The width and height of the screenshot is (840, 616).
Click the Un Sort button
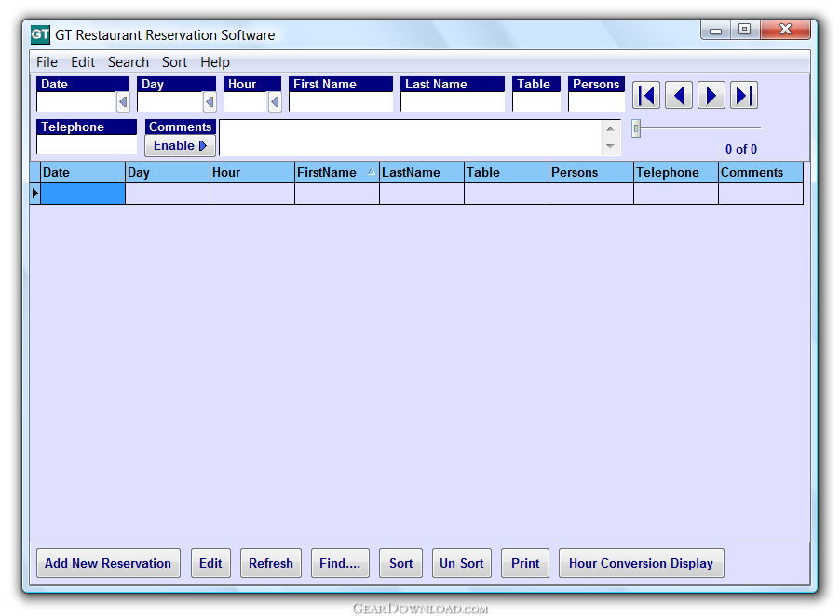pyautogui.click(x=462, y=563)
